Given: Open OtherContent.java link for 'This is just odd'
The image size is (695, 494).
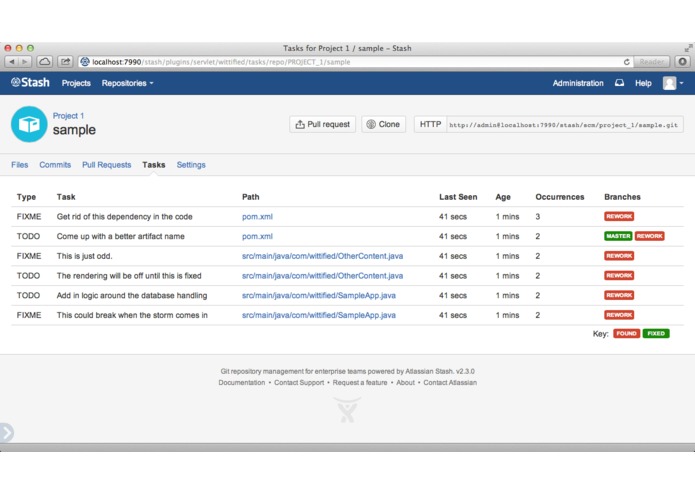Looking at the screenshot, I should point(322,256).
